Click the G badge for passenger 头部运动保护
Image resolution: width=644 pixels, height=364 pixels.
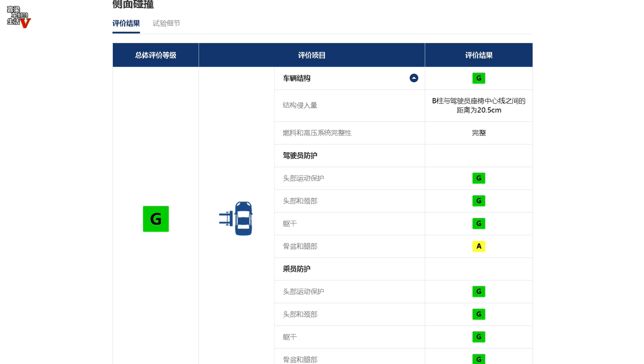pyautogui.click(x=479, y=291)
